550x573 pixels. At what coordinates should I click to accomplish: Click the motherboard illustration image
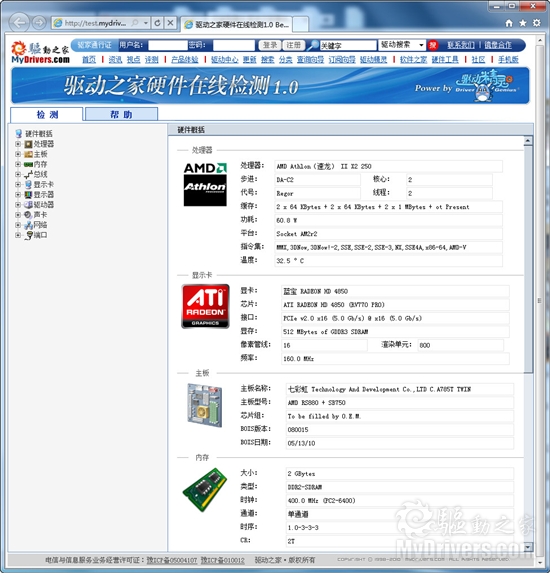pos(205,405)
